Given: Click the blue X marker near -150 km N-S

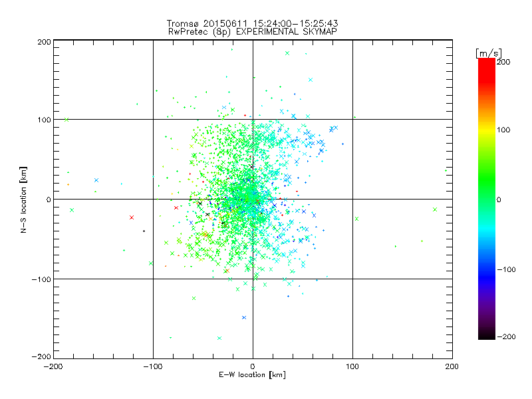Looking at the screenshot, I should [244, 318].
